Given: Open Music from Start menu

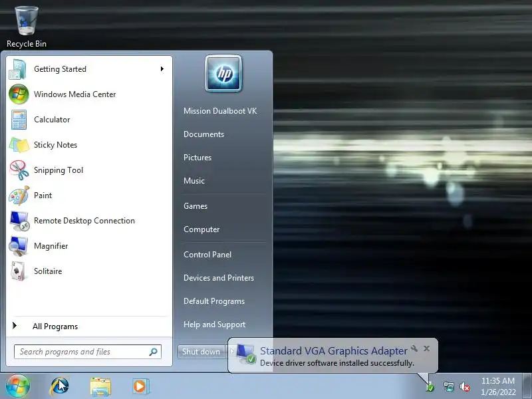Looking at the screenshot, I should click(x=194, y=181).
